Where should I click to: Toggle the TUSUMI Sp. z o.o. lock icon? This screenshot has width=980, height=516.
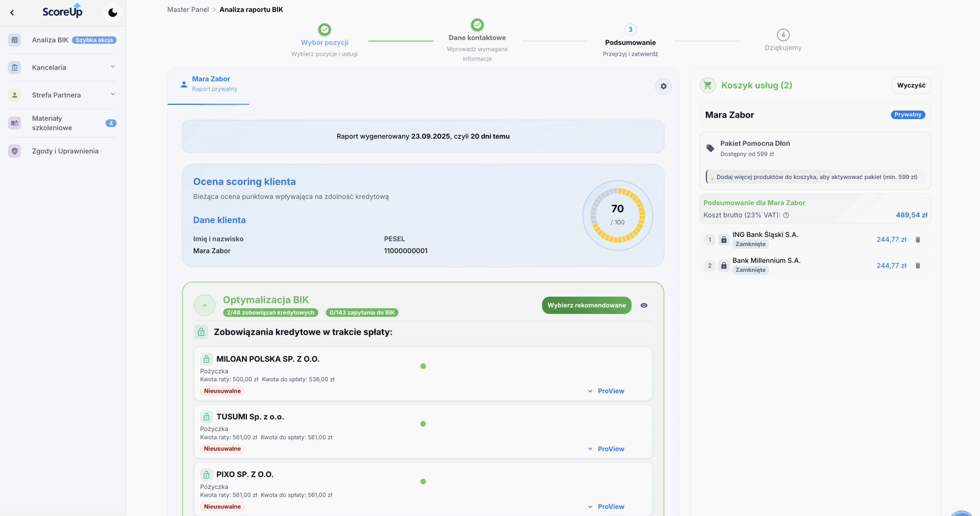(206, 417)
